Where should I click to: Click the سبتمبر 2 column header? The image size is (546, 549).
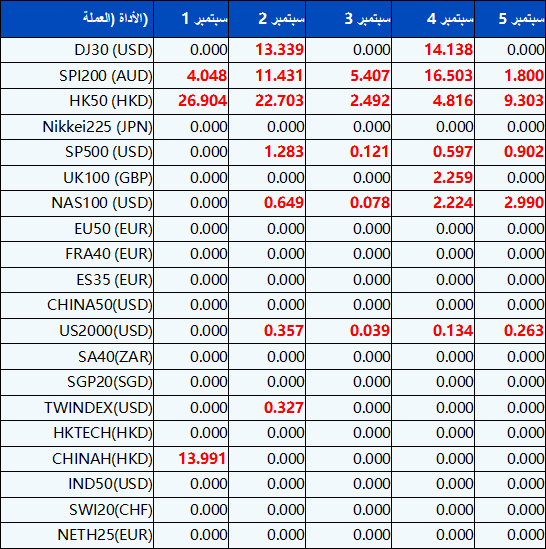267,19
